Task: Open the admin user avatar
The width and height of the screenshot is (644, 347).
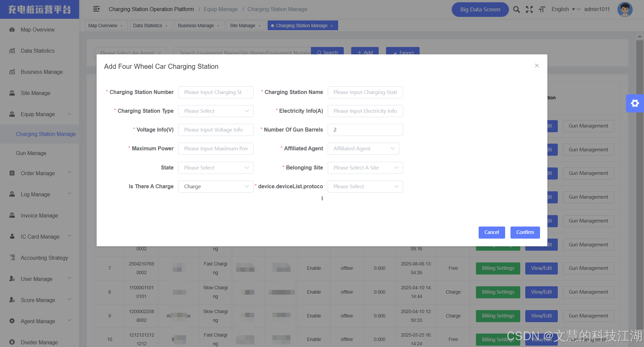Action: pyautogui.click(x=625, y=9)
